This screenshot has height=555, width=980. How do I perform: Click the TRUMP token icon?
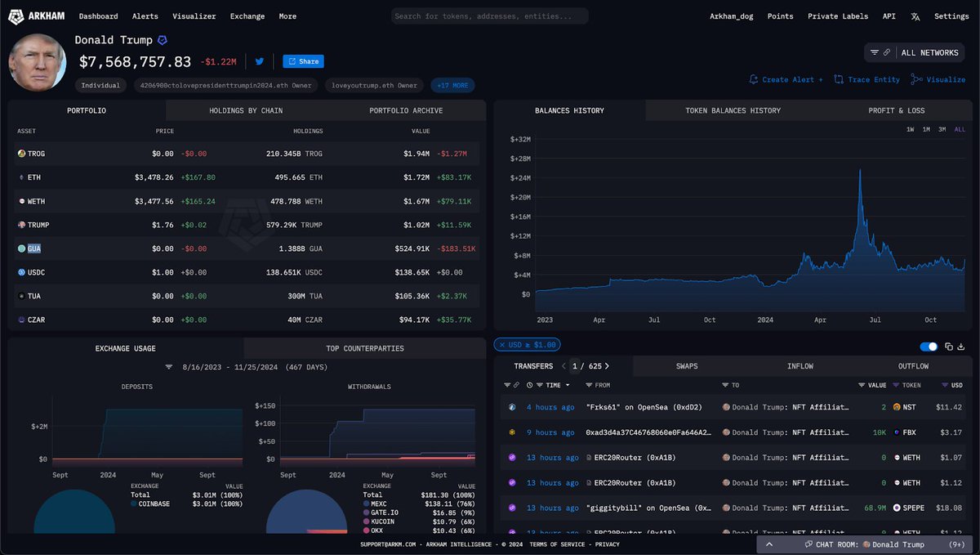[x=21, y=224]
